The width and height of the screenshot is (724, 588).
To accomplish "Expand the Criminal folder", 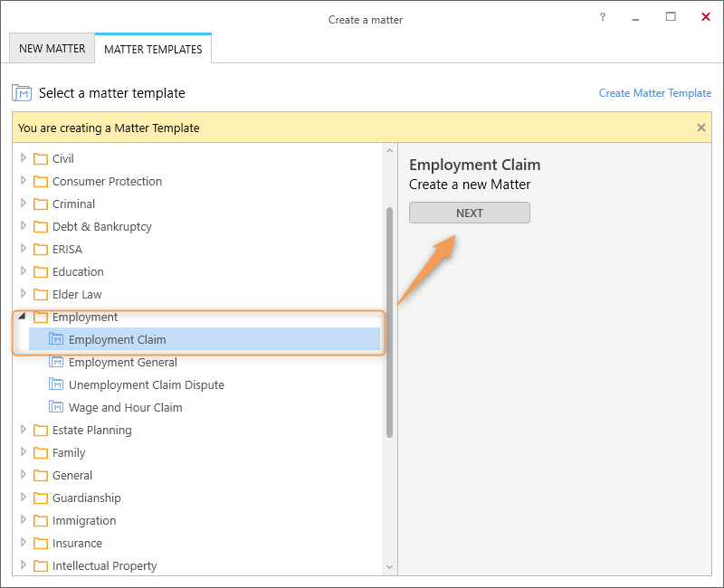I will pos(24,203).
